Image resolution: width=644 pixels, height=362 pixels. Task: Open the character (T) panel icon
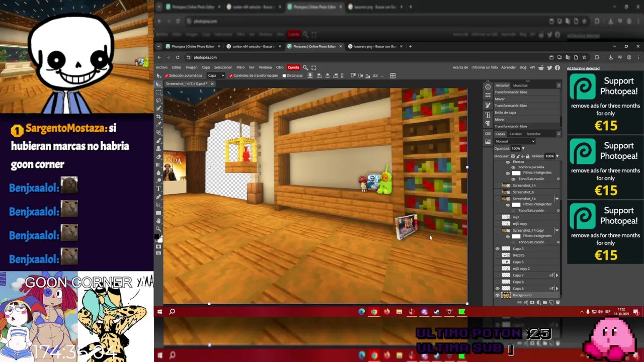point(488,114)
